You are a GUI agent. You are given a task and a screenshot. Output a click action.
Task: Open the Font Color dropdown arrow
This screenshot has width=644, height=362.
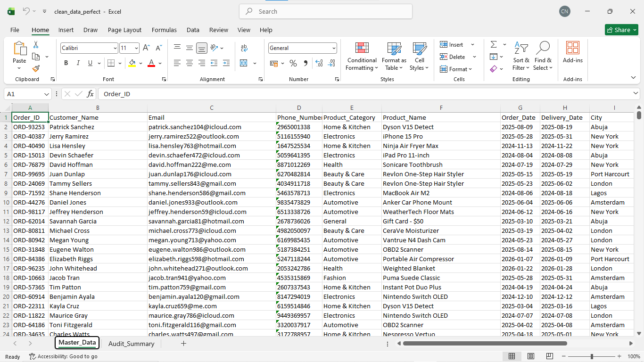point(160,63)
